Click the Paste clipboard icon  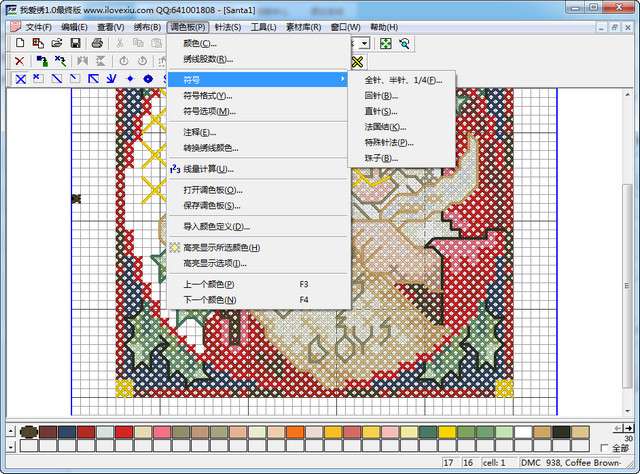pos(156,43)
